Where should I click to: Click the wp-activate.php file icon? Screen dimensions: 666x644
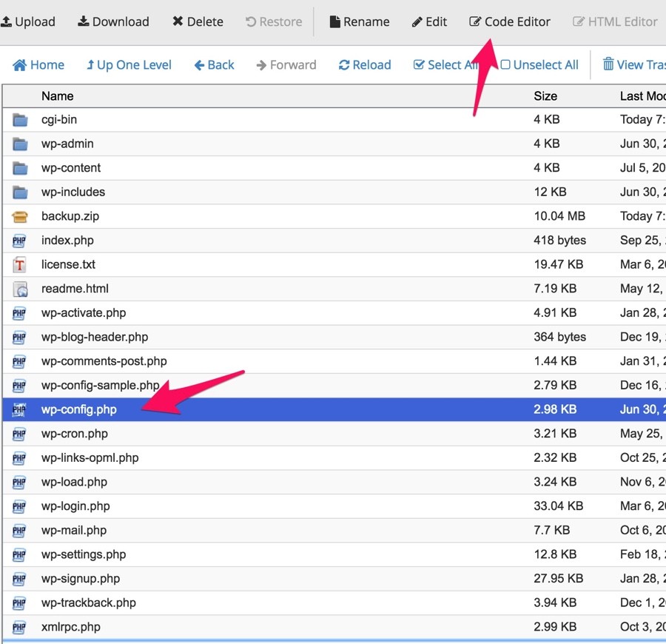[x=19, y=314]
